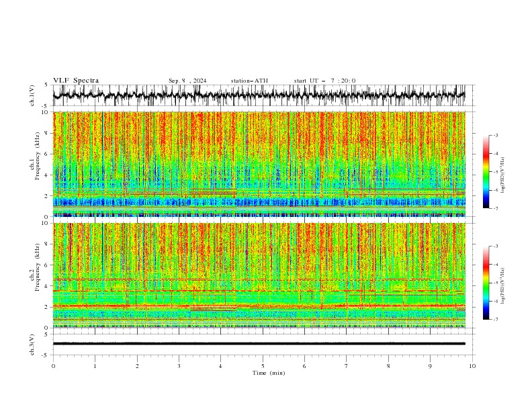Select the ch.2 "Frequency (kHz)" axis label
Image resolution: width=532 pixels, height=411 pixels.
point(38,267)
